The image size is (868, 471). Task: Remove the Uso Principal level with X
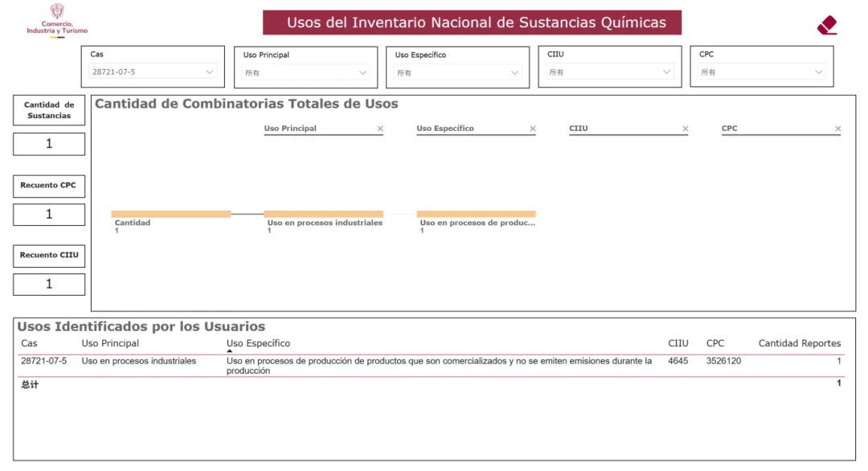coord(380,129)
